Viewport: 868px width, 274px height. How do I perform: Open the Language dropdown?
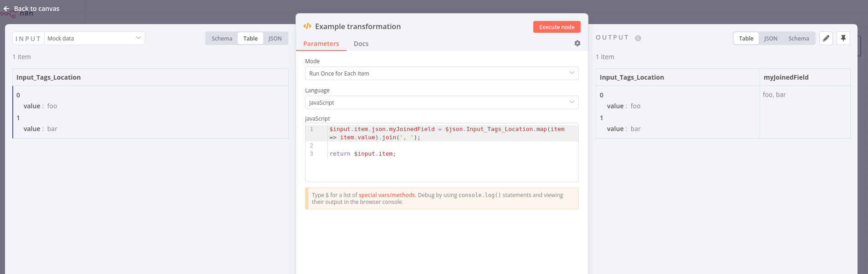click(x=441, y=102)
